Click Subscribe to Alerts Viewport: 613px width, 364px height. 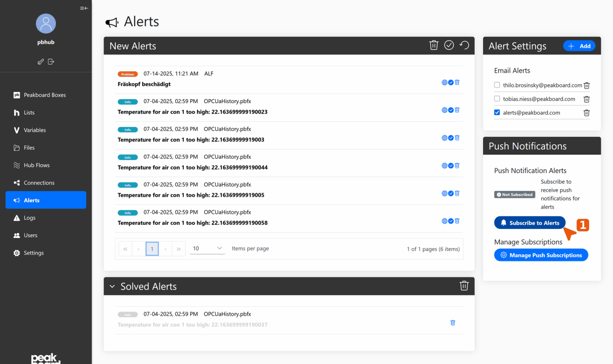[529, 222]
